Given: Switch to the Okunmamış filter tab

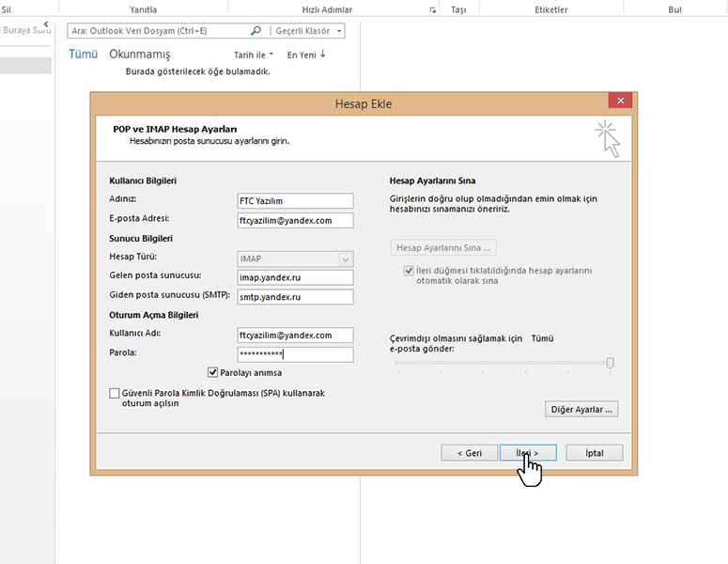Looking at the screenshot, I should pyautogui.click(x=139, y=55).
